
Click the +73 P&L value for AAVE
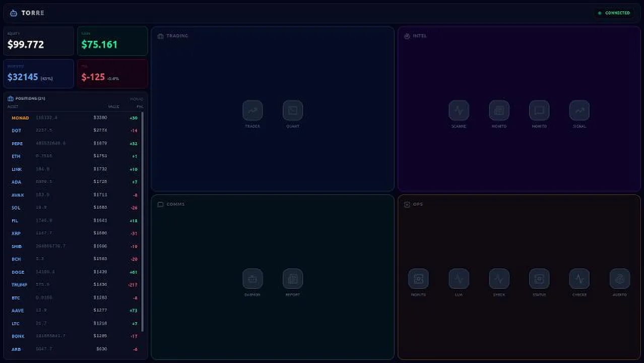(x=134, y=311)
